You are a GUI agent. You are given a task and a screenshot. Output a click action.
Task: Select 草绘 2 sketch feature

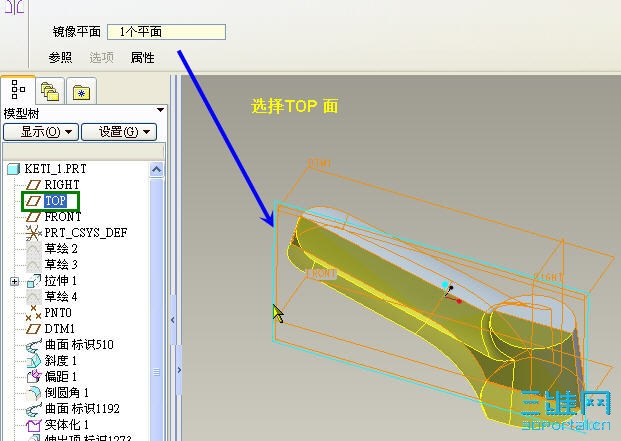(x=61, y=249)
